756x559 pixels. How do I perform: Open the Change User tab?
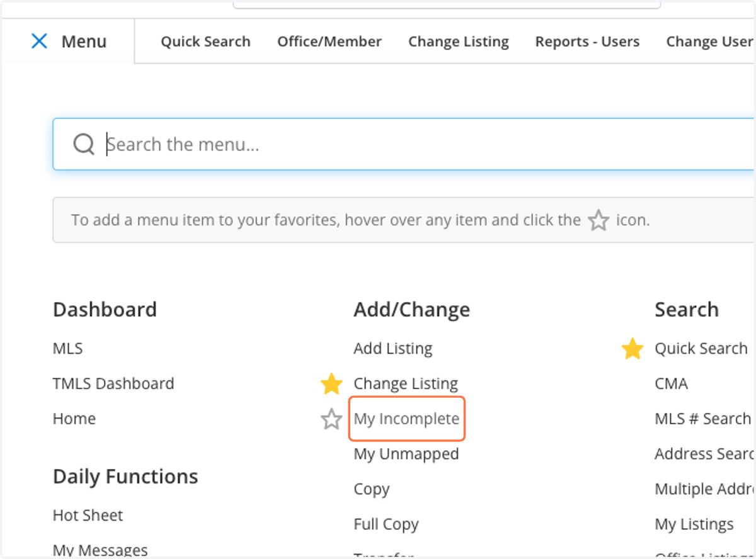pos(710,42)
